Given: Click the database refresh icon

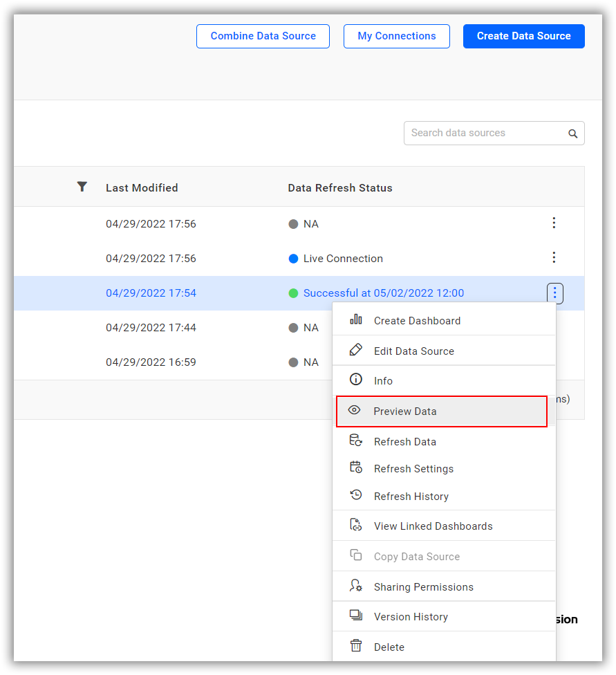Looking at the screenshot, I should (x=355, y=440).
